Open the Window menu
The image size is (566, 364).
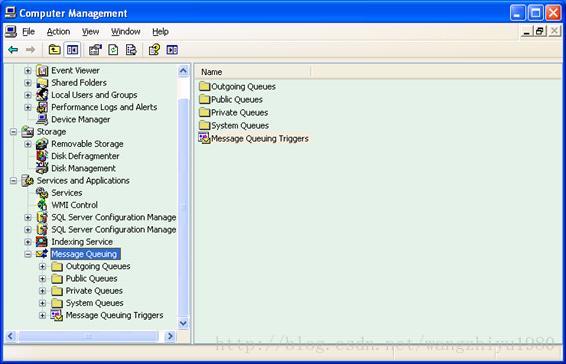point(126,32)
